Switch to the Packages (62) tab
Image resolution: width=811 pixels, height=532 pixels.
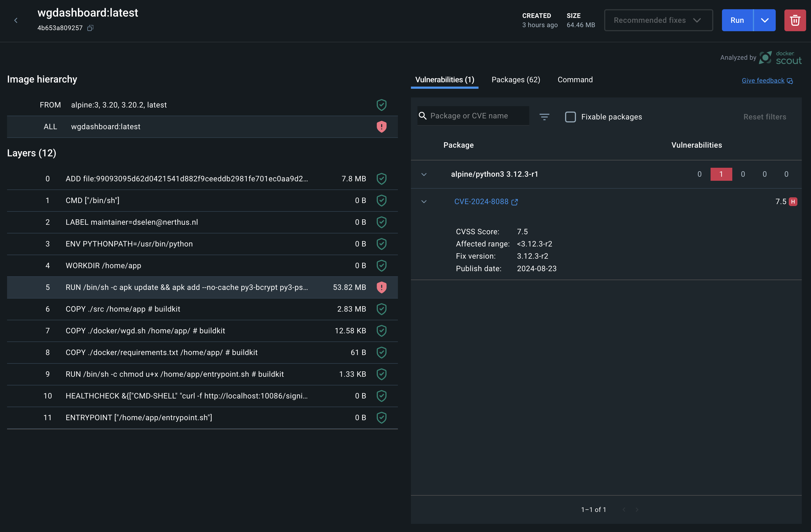click(x=516, y=80)
